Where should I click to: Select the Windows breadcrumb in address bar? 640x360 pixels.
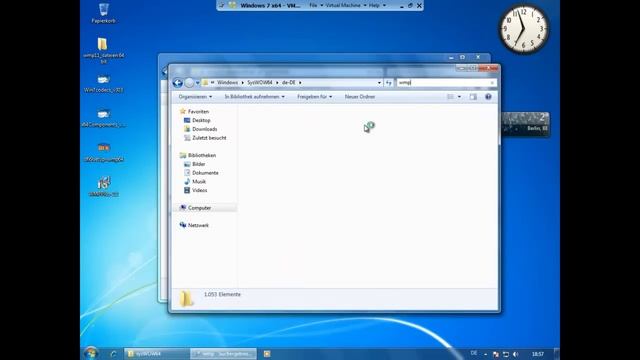point(227,82)
